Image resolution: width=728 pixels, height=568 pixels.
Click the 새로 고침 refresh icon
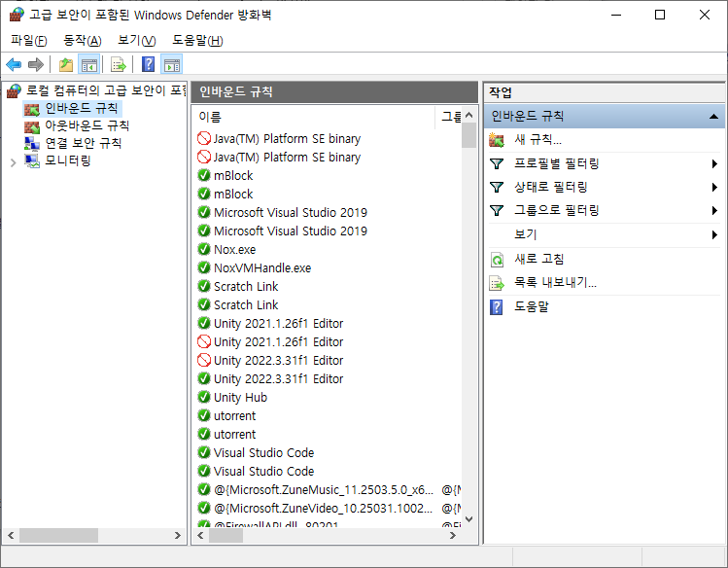point(497,260)
